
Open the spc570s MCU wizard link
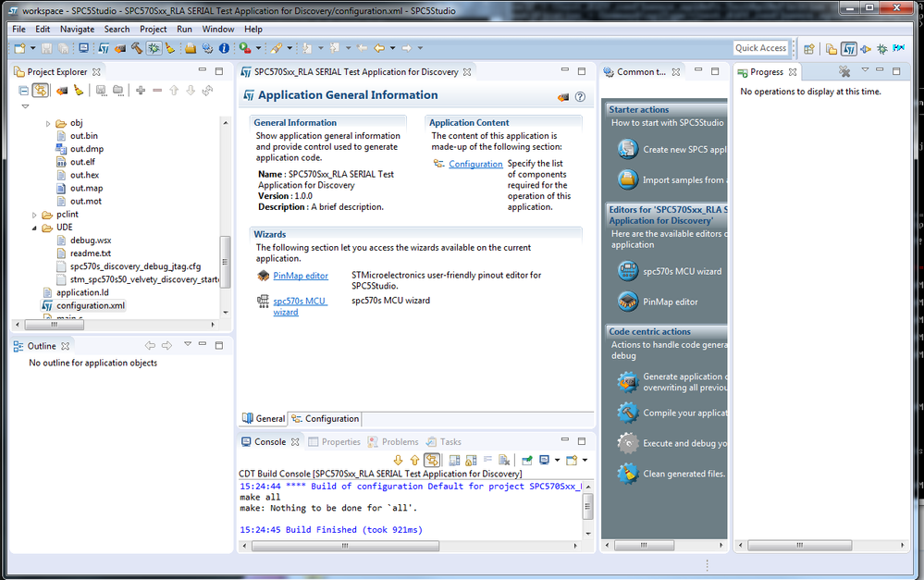(x=300, y=306)
